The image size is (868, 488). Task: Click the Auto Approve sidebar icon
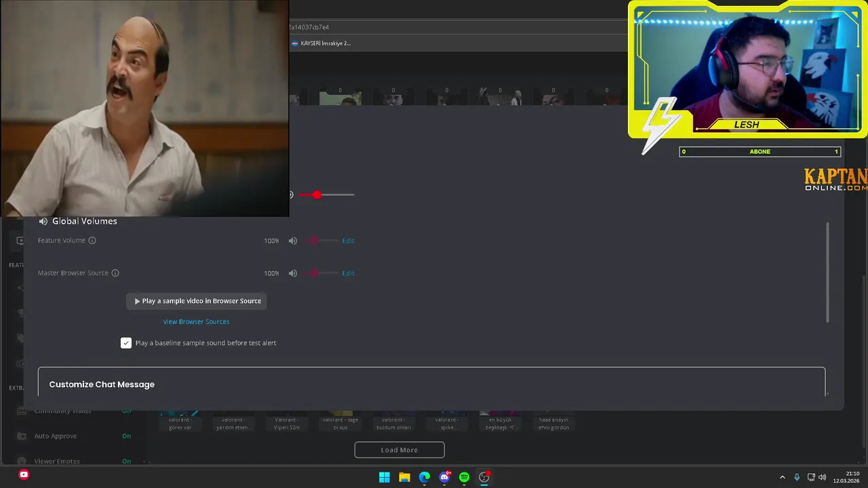click(x=21, y=436)
